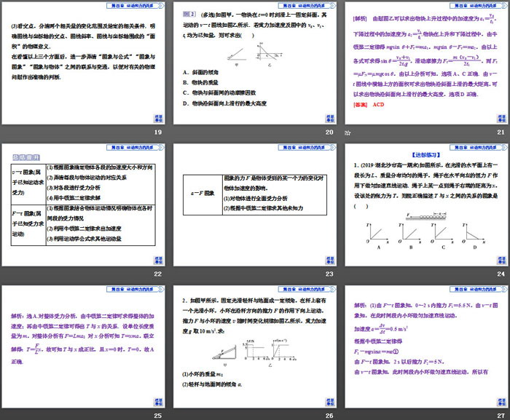Click graph option D on slide 24
Viewport: 510px width, 420px height.
pos(474,236)
